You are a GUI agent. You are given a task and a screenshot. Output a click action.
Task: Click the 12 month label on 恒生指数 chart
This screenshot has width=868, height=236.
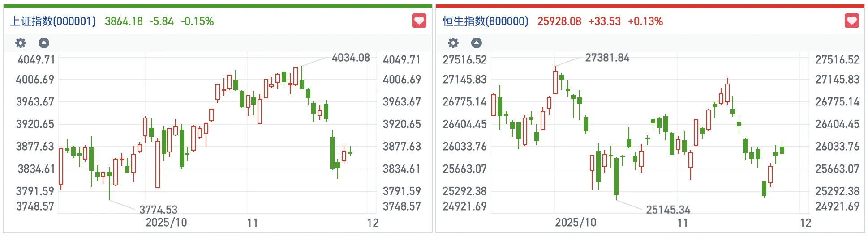[805, 223]
